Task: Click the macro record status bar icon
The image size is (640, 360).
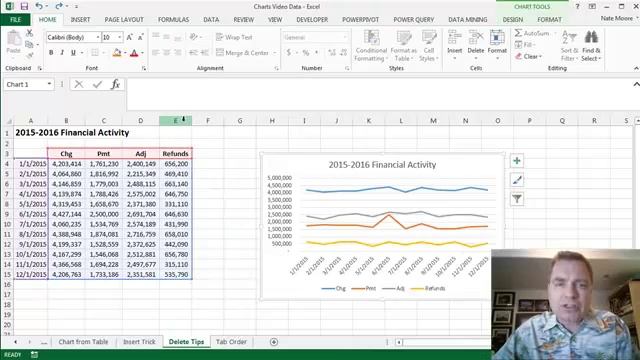Action: [34, 355]
